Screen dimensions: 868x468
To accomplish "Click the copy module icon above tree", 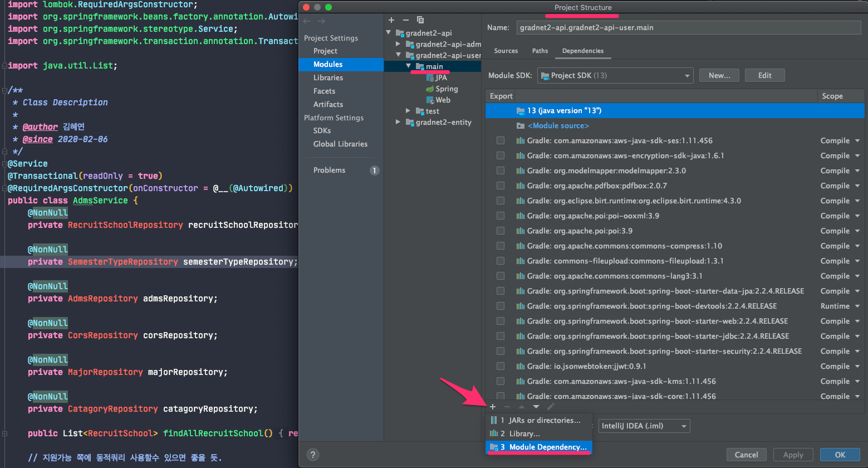I will (x=420, y=20).
